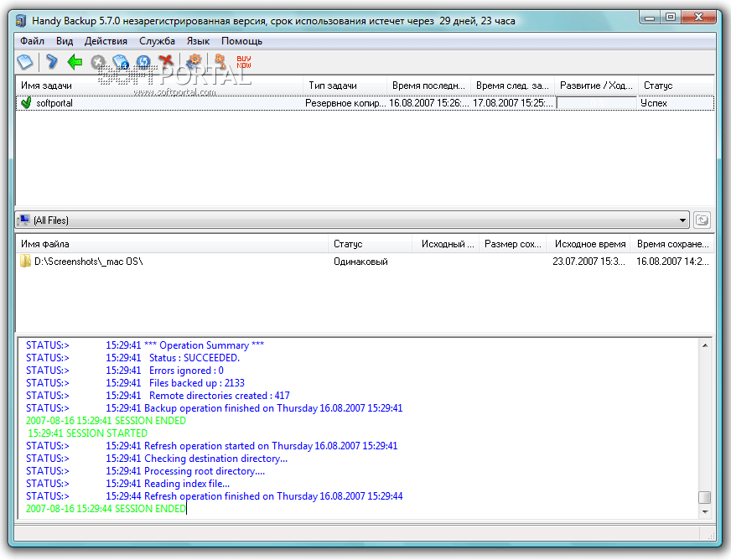Sort tasks by Тип задачи column
Viewport: 731px width, 560px height.
(345, 86)
